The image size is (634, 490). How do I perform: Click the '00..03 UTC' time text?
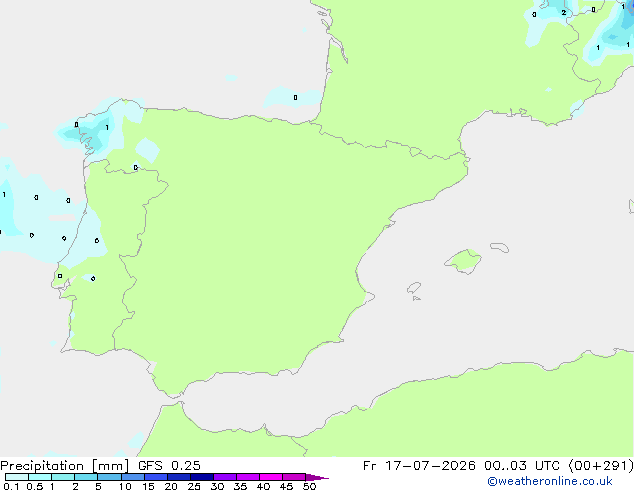point(522,466)
